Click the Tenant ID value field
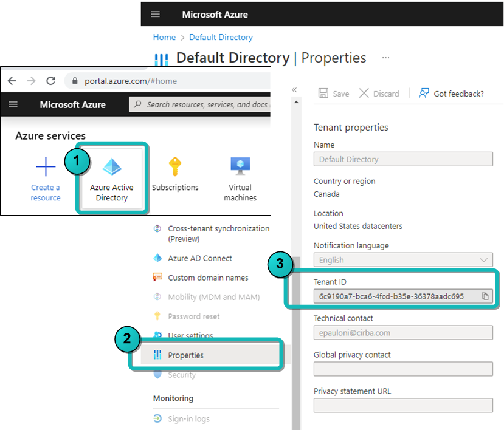 (x=403, y=296)
